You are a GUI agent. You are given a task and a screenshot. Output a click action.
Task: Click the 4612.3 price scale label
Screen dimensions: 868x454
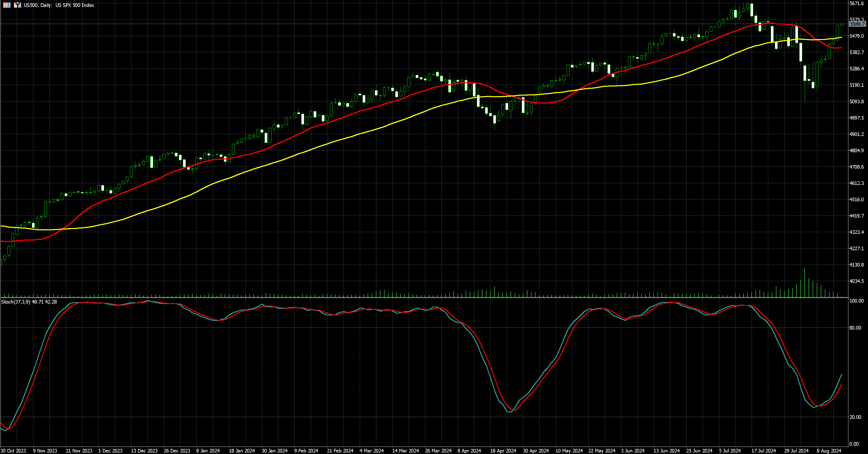[x=857, y=183]
